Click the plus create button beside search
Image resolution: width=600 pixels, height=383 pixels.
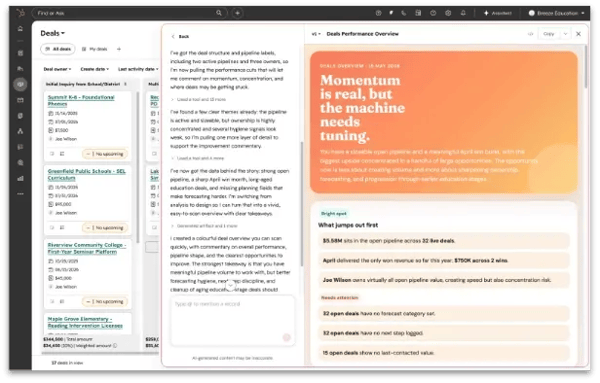click(x=237, y=13)
